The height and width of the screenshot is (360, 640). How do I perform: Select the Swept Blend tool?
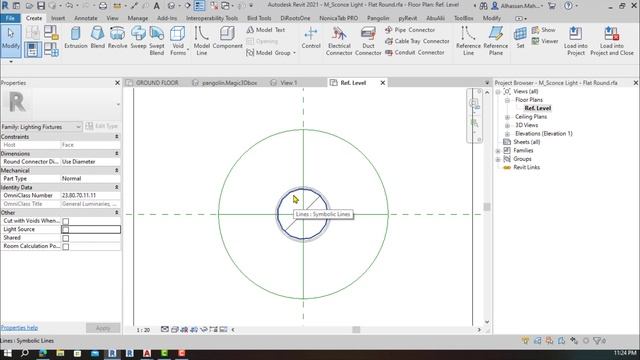pyautogui.click(x=157, y=41)
